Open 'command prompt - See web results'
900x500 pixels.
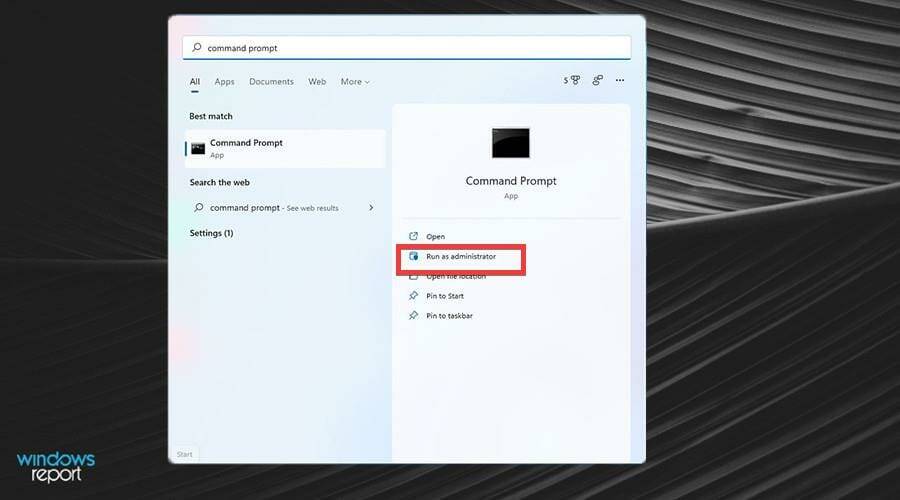pyautogui.click(x=285, y=208)
